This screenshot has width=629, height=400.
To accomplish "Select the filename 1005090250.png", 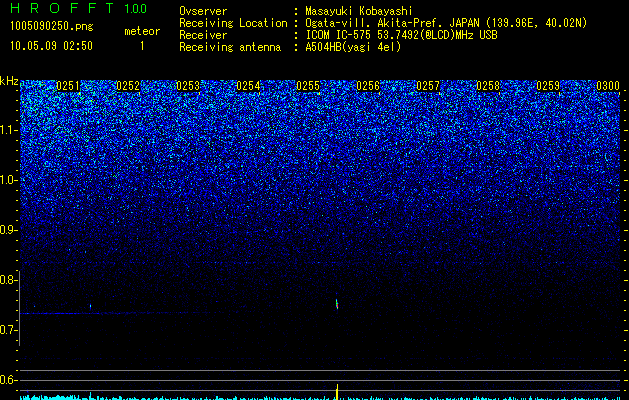I will [52, 27].
